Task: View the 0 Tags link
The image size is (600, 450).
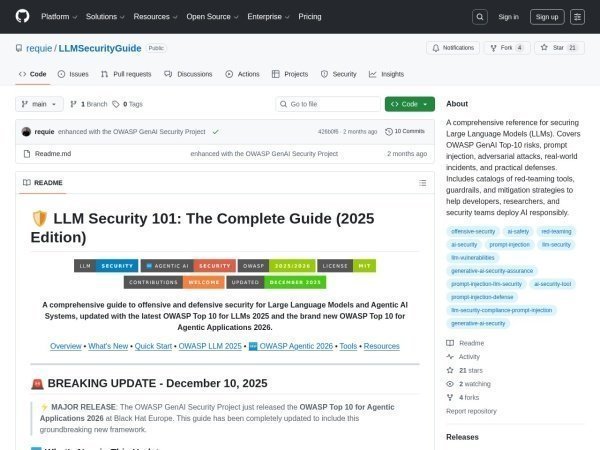Action: click(x=127, y=104)
